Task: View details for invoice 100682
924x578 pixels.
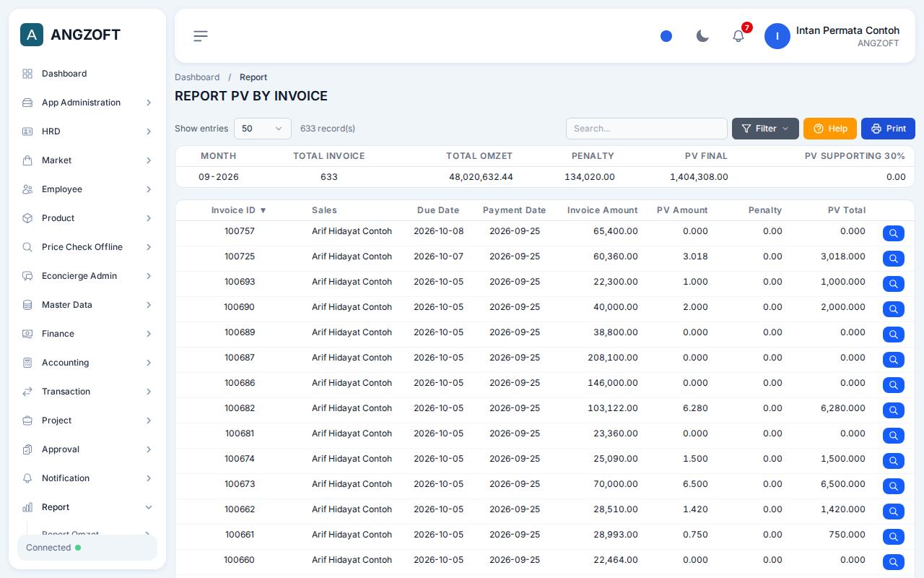Action: click(x=894, y=410)
